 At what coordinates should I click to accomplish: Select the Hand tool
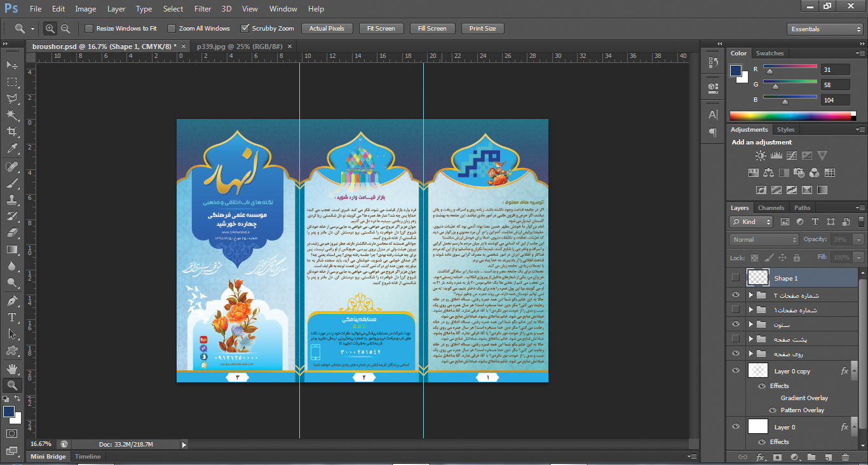[12, 368]
